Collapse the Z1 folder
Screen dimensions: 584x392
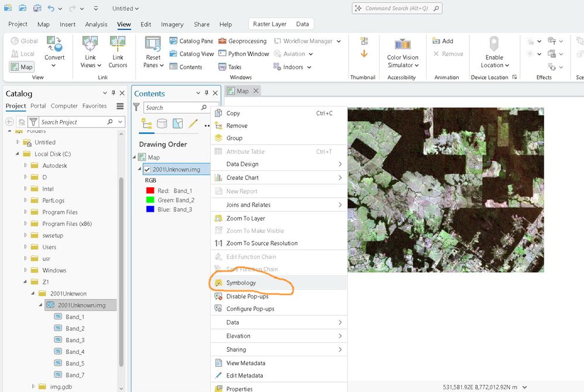[x=25, y=281]
